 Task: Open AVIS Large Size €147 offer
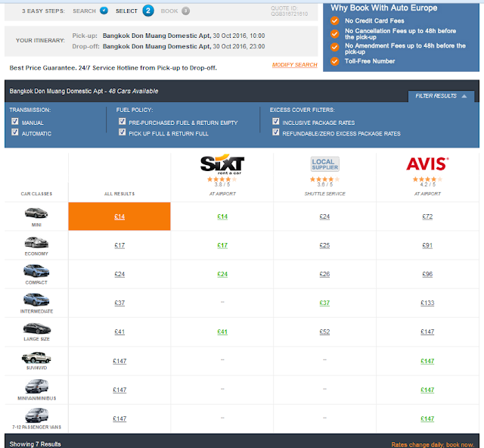(x=427, y=331)
